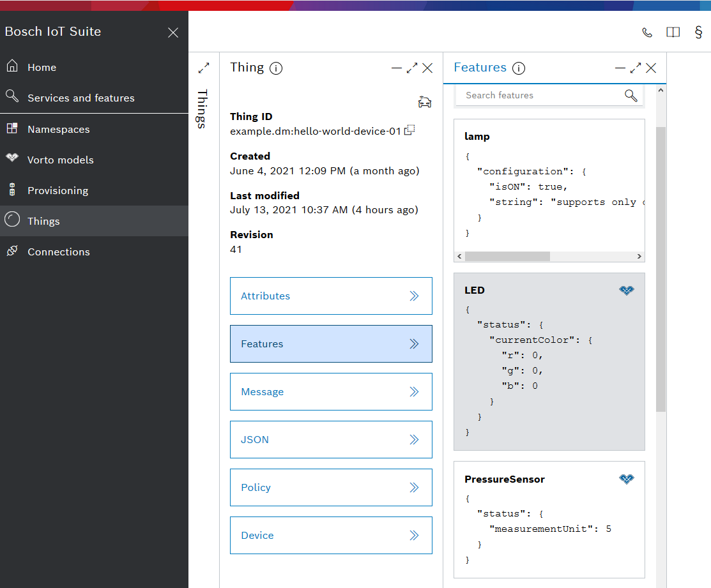The height and width of the screenshot is (588, 711).
Task: Maximize the Features panel
Action: click(635, 68)
